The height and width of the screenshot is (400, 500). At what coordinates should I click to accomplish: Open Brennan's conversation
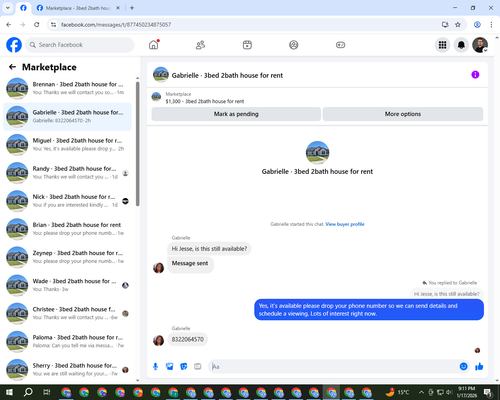67,88
